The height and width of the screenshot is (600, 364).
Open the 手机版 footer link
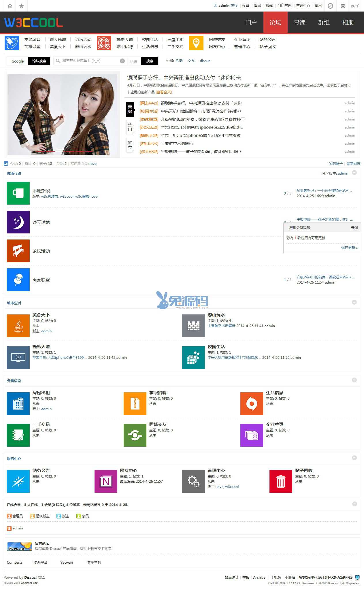276,578
